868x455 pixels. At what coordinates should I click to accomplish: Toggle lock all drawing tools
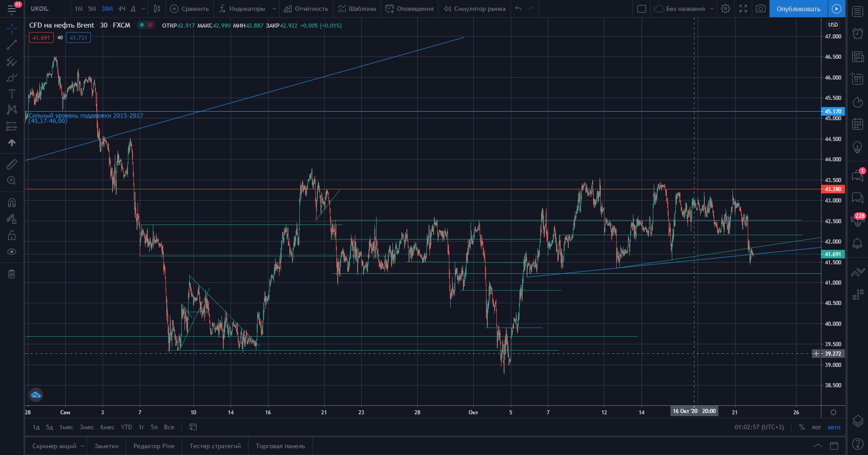click(x=12, y=235)
